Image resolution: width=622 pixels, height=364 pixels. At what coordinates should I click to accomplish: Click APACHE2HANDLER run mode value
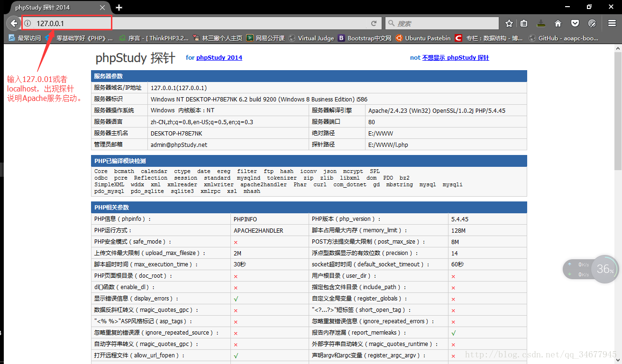coord(258,230)
